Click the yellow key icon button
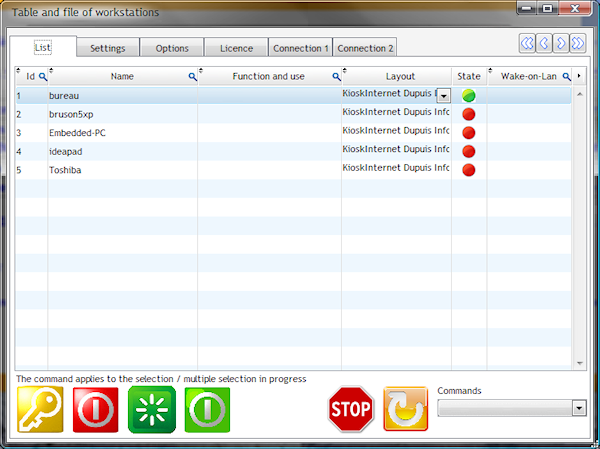 40,409
